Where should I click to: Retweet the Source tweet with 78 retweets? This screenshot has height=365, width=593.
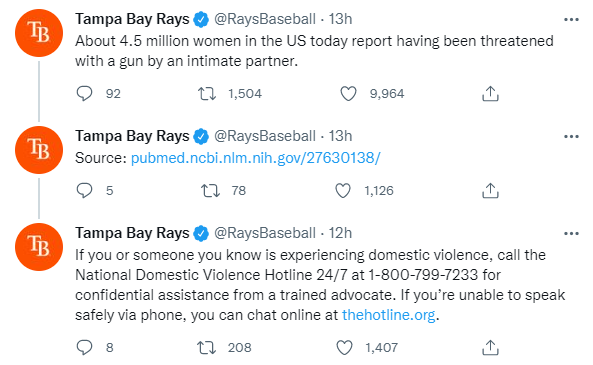(x=210, y=190)
